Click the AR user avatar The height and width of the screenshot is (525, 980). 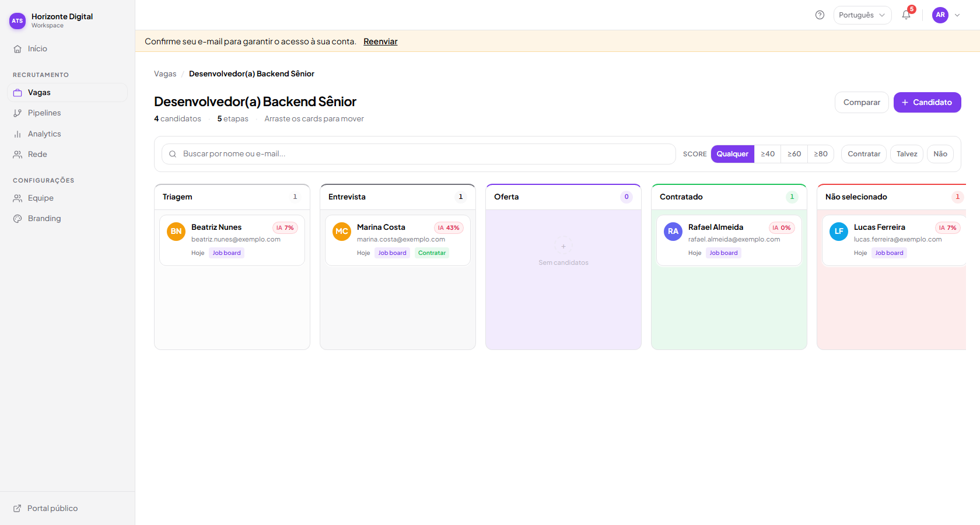[940, 15]
